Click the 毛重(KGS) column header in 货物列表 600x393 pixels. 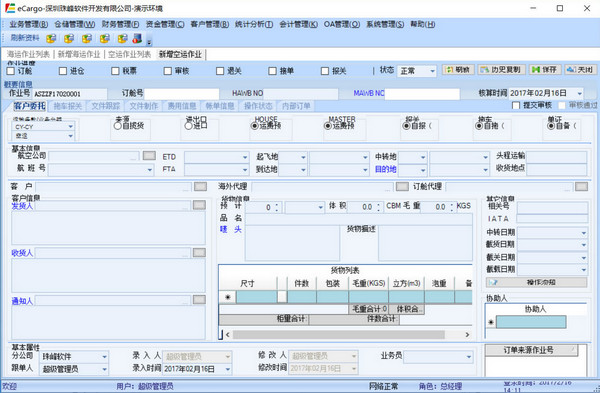tap(368, 284)
